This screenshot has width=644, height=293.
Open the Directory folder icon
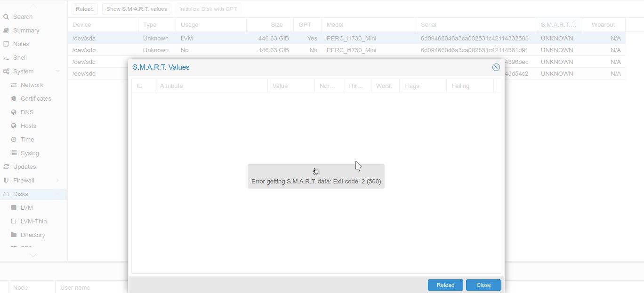pos(14,235)
